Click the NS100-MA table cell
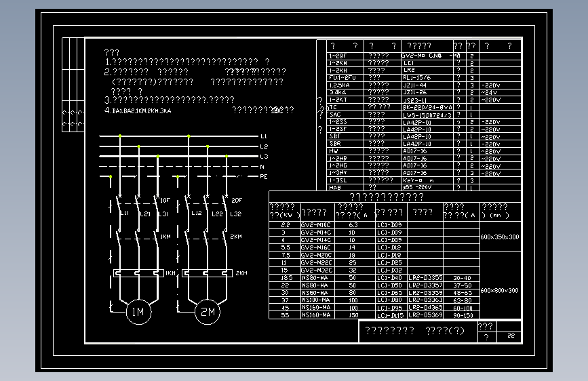The width and height of the screenshot is (588, 381). click(315, 300)
